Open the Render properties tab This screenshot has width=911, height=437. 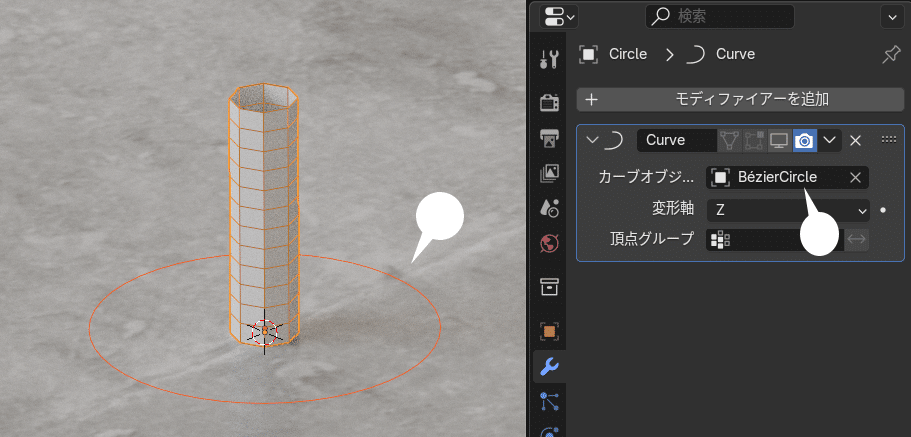(549, 102)
